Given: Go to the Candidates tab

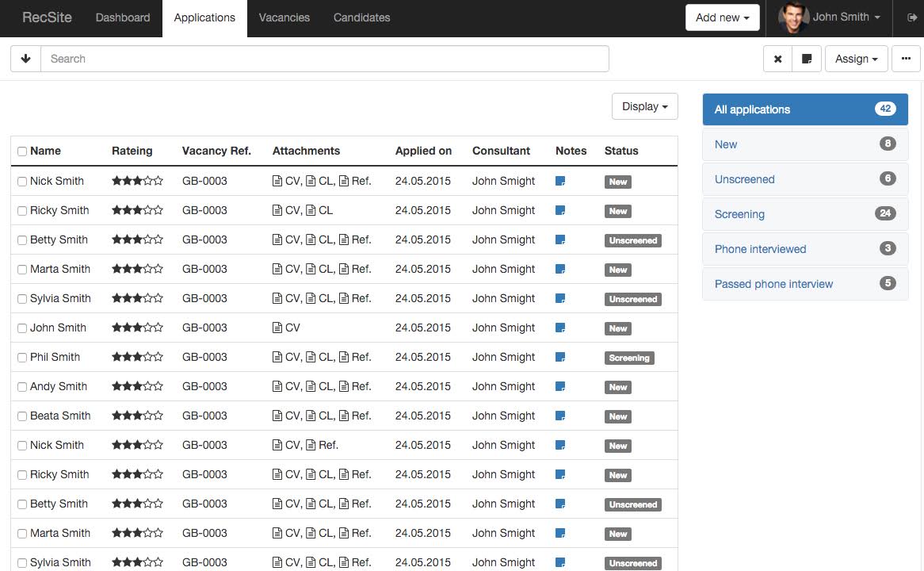Looking at the screenshot, I should (x=361, y=17).
